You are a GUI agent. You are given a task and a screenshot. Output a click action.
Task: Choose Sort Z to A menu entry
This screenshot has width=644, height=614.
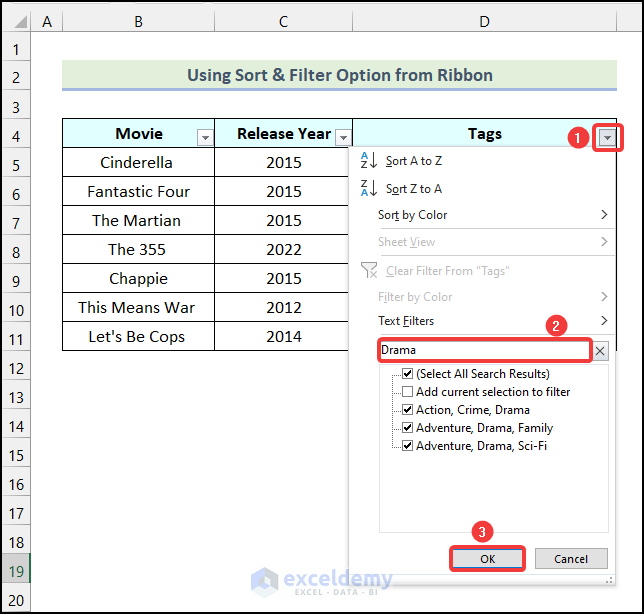click(482, 189)
